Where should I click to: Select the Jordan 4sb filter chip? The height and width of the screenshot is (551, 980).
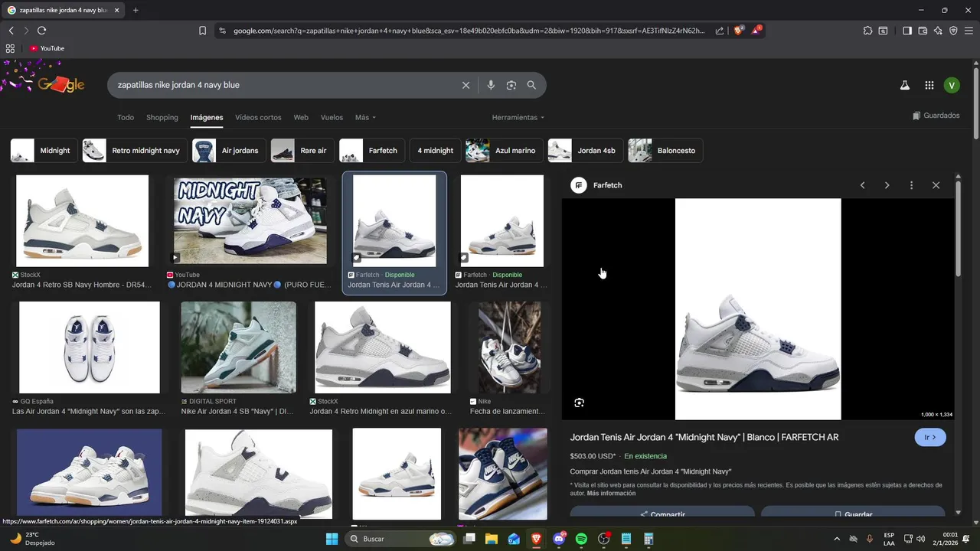click(x=586, y=151)
